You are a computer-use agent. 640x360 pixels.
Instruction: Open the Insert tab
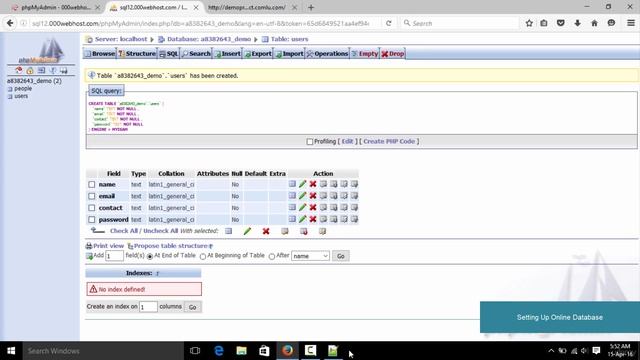point(227,53)
